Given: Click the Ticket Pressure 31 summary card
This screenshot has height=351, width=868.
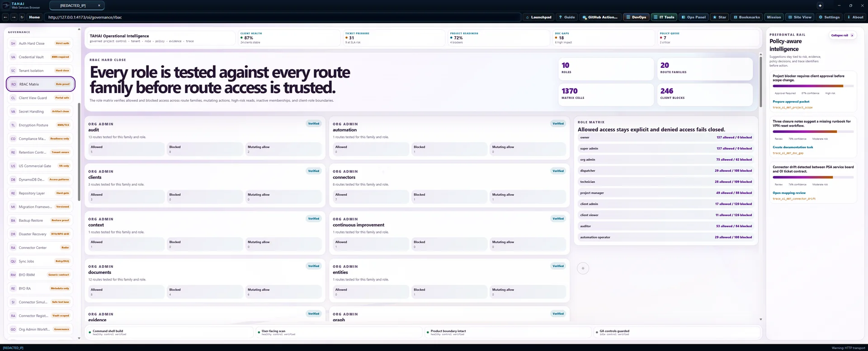Looking at the screenshot, I should (393, 38).
